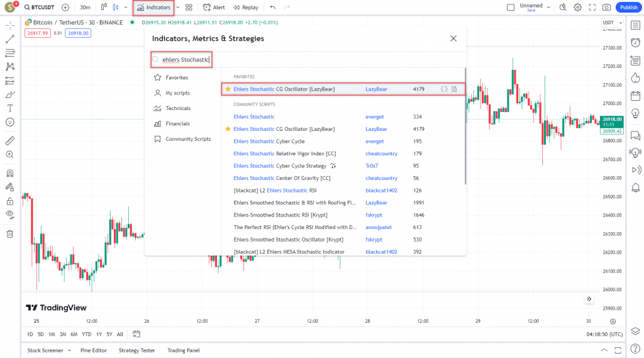Click the Alert button
This screenshot has height=358, width=644.
(x=214, y=8)
